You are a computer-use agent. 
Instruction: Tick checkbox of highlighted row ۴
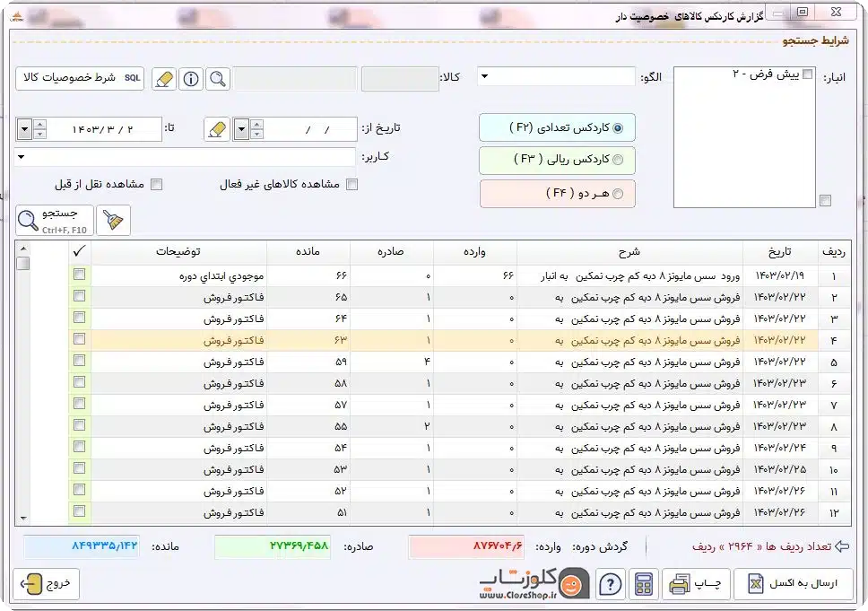pyautogui.click(x=79, y=339)
